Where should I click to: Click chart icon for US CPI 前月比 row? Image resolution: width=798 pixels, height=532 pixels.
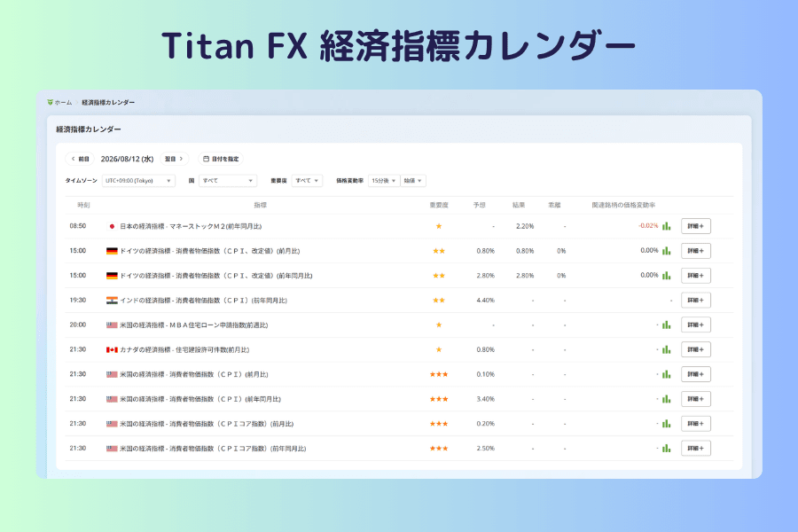(666, 374)
